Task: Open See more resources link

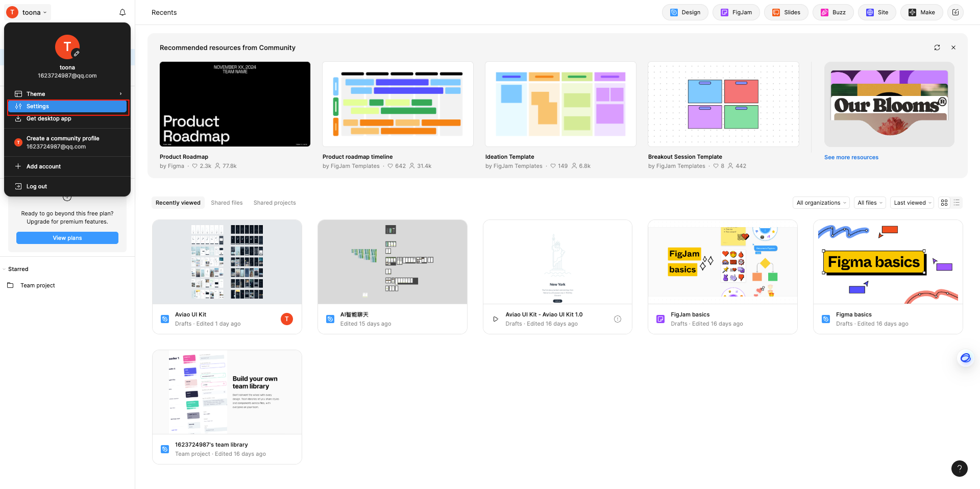Action: pyautogui.click(x=851, y=157)
